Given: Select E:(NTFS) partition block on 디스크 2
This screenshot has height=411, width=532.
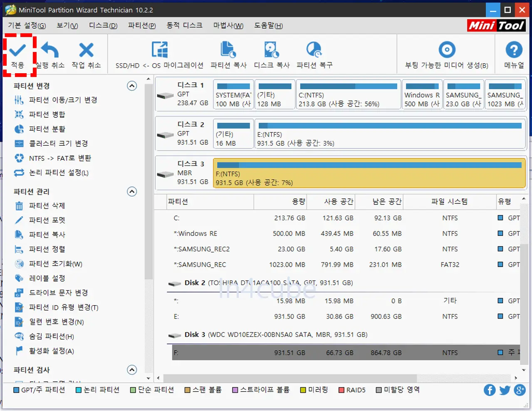Looking at the screenshot, I should coord(390,134).
